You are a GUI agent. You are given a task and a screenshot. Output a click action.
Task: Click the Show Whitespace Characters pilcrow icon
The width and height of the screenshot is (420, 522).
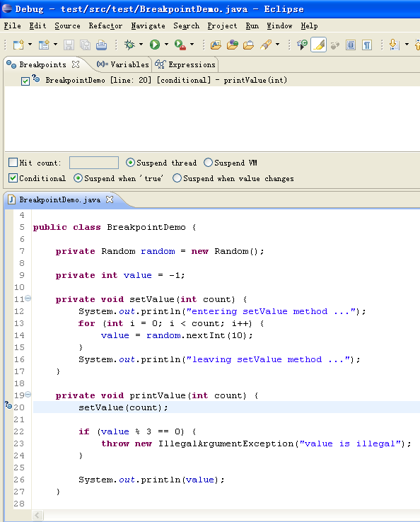[367, 45]
